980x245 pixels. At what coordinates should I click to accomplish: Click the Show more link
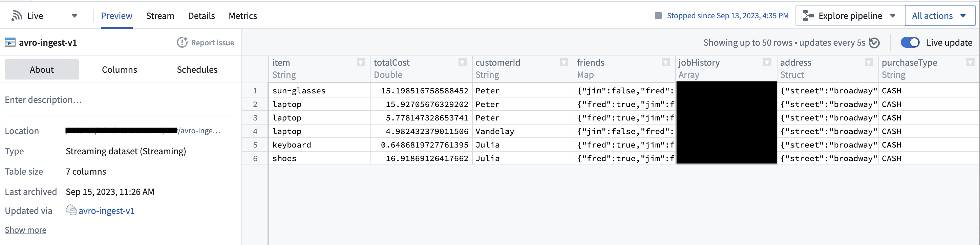(25, 230)
